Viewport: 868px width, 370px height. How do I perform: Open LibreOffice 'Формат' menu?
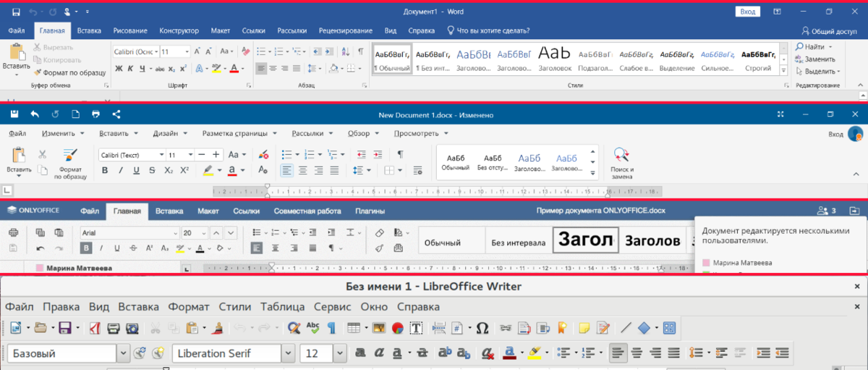pyautogui.click(x=189, y=307)
